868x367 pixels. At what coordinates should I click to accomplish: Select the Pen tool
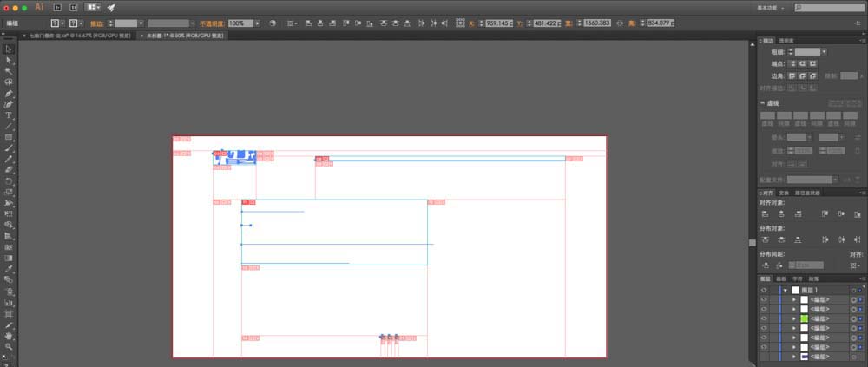(x=9, y=94)
